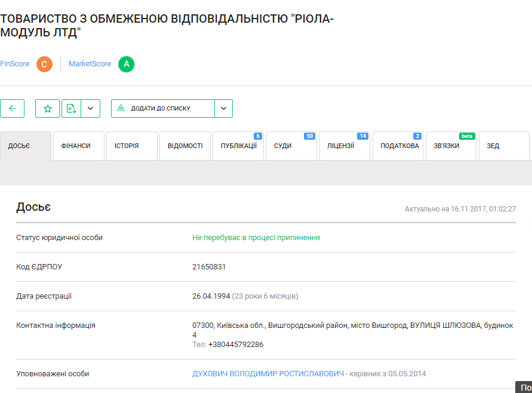Open Духович Володимир Ростиславович profile link
The height and width of the screenshot is (393, 532).
268,374
